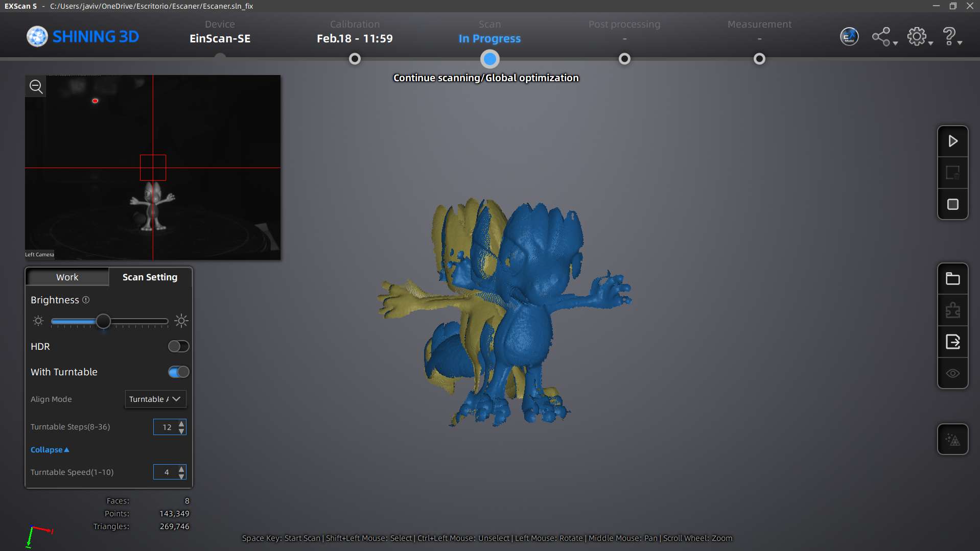Screen dimensions: 980x551
Task: Go to the Device step
Action: click(220, 32)
